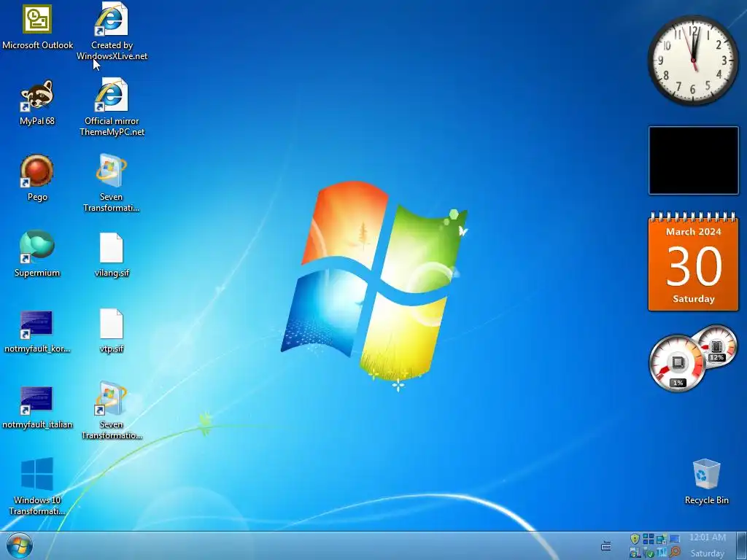Viewport: 747px width, 560px height.
Task: Click the black slideshow gadget
Action: [x=693, y=160]
